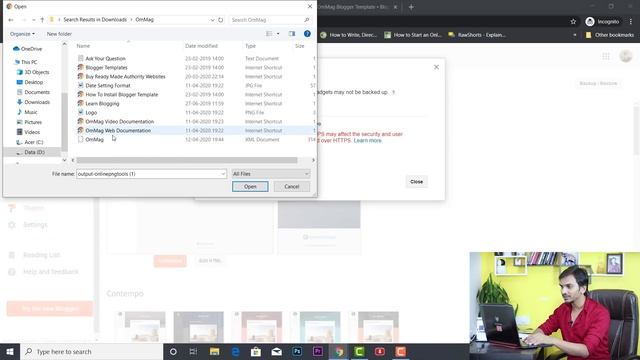The width and height of the screenshot is (640, 360).
Task: Click the taskbar search box
Action: coord(91,351)
